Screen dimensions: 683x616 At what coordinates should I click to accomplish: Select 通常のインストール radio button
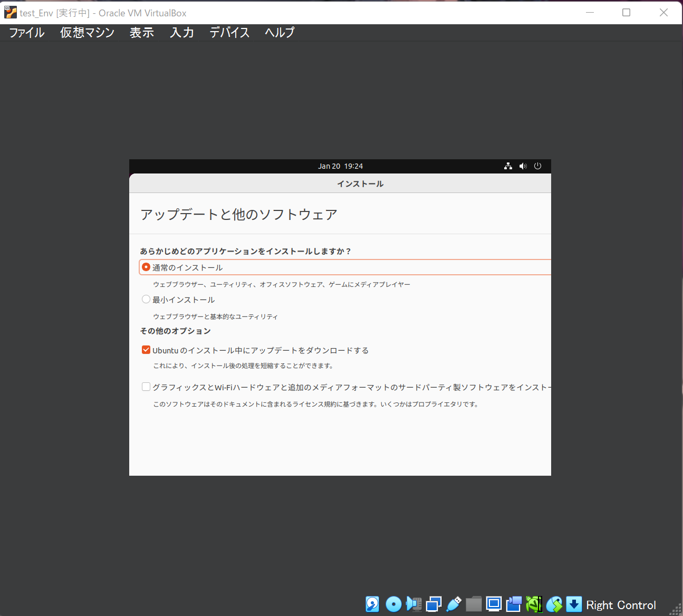[146, 267]
